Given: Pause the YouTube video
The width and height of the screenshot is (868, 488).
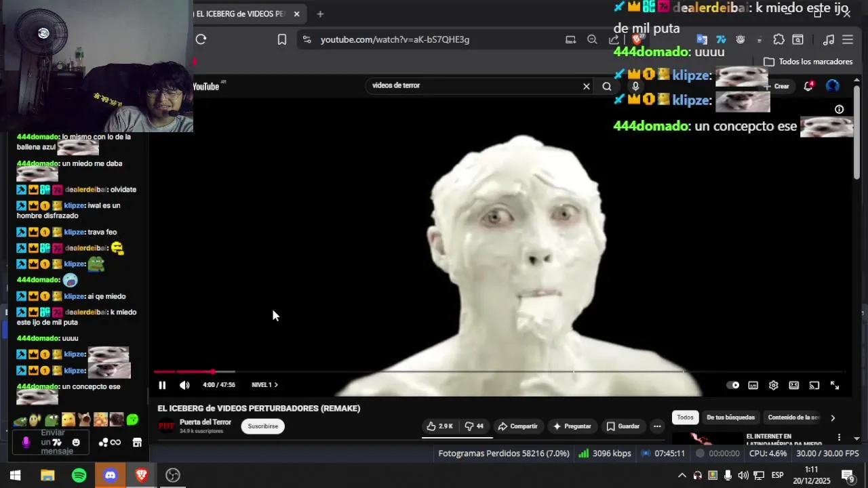Looking at the screenshot, I should coord(162,385).
